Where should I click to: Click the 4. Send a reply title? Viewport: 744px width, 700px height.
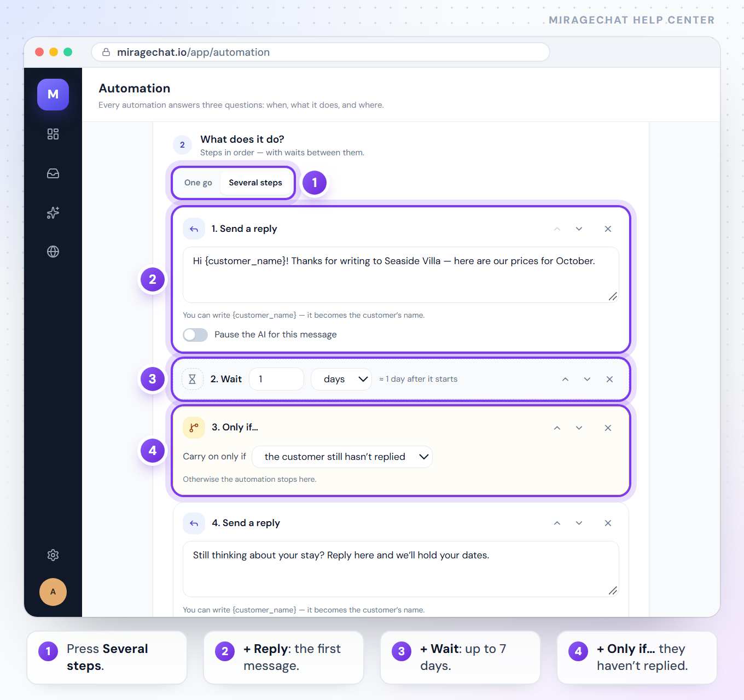(x=246, y=523)
